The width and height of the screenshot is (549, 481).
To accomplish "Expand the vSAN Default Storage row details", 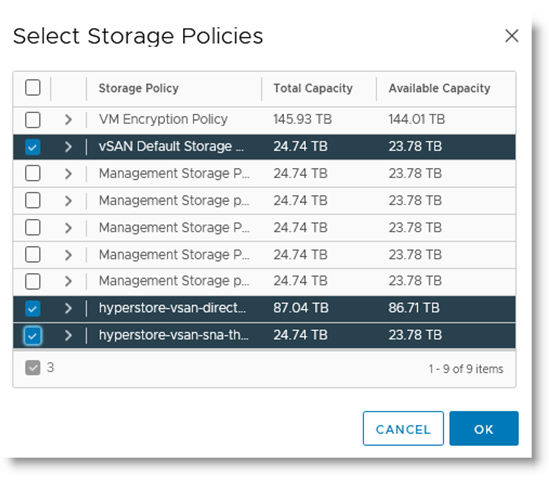I will tap(68, 147).
